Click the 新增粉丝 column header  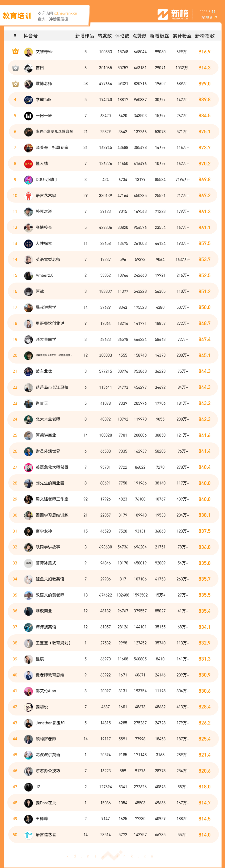[x=159, y=36]
